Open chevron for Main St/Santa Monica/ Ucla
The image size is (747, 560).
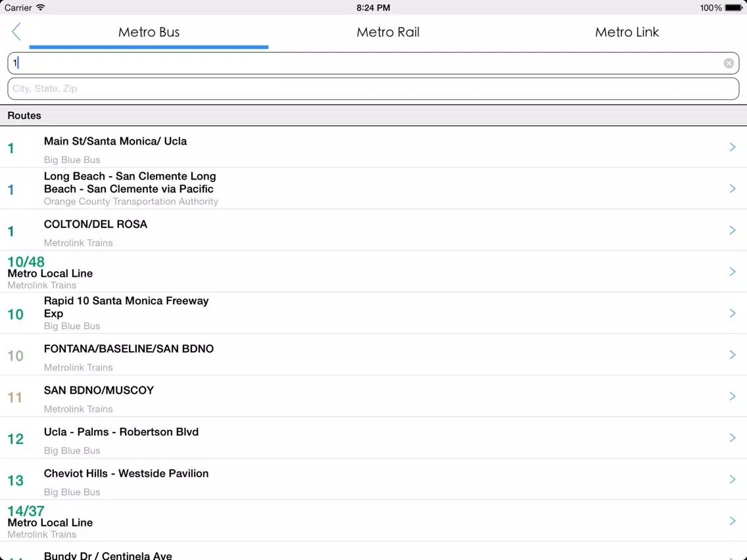coord(733,147)
